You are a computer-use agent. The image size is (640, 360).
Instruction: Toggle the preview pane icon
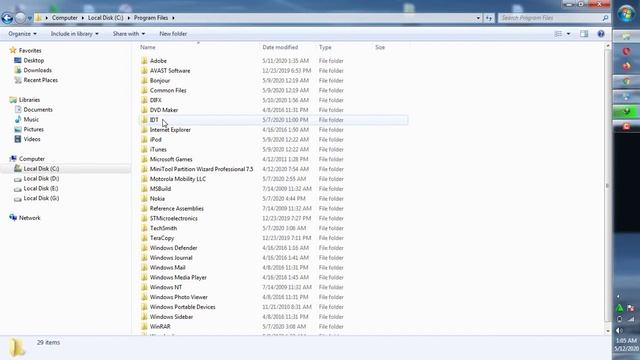coord(584,34)
